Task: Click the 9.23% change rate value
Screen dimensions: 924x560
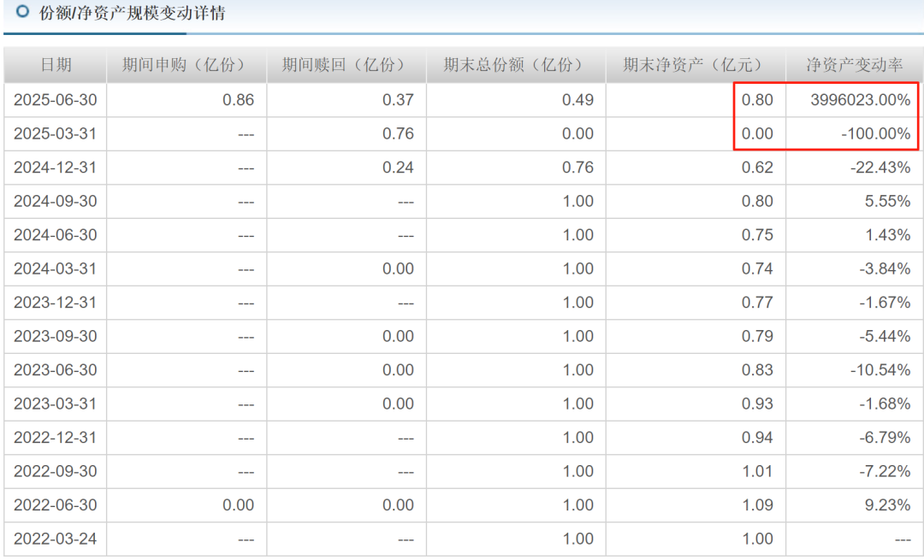Action: 887,504
